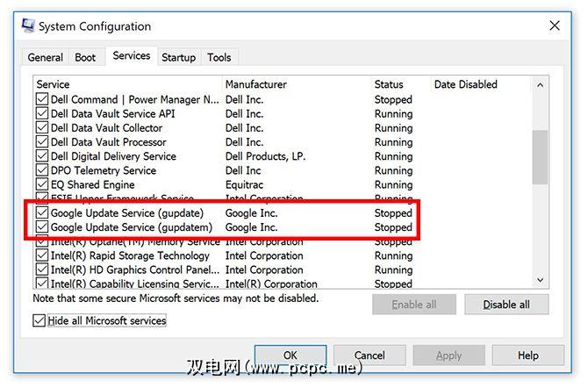The width and height of the screenshot is (588, 388).
Task: Toggle Dell Data Vault Processor checkbox
Action: [x=42, y=142]
